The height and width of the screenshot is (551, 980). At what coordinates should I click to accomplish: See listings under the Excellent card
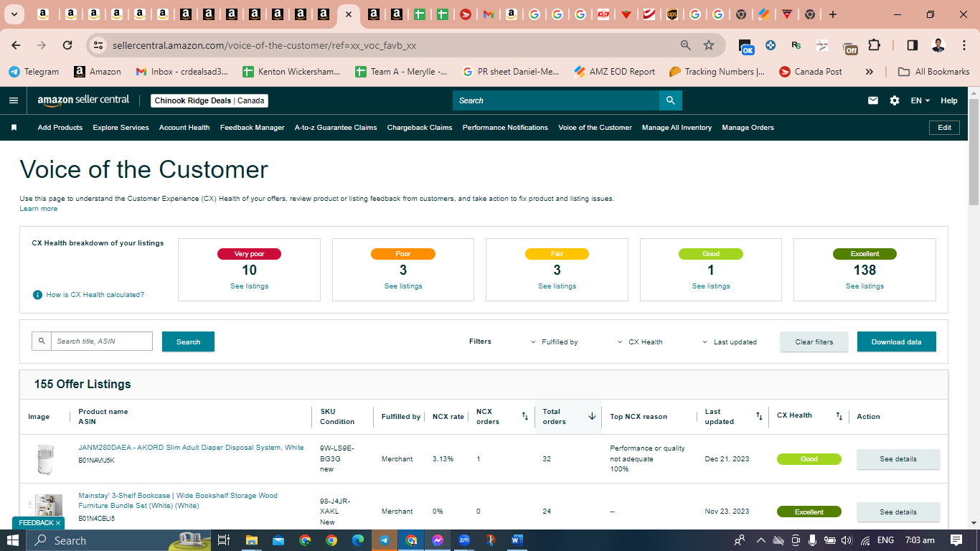pyautogui.click(x=864, y=286)
